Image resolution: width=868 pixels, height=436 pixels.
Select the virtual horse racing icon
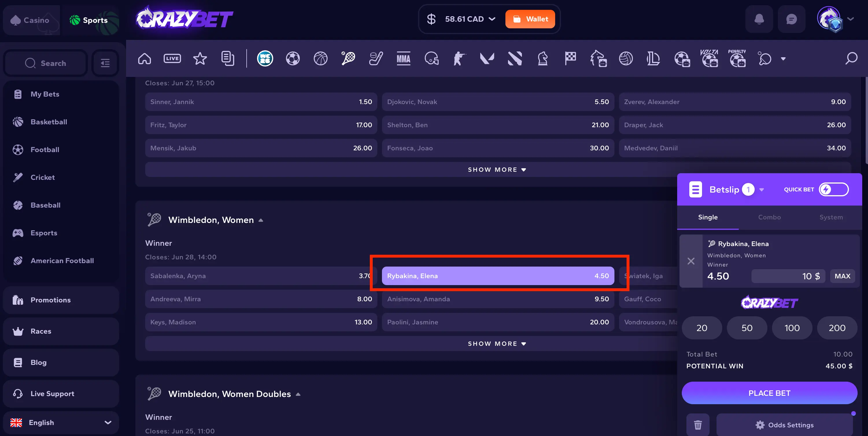pos(599,59)
